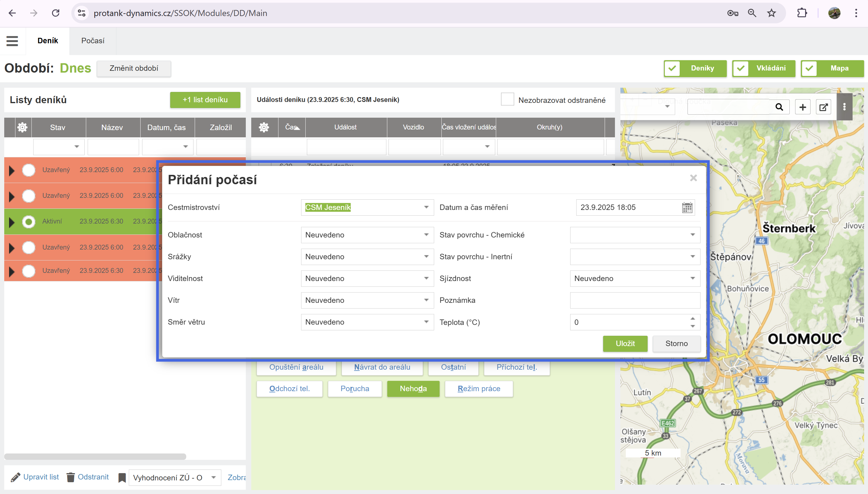Click the bookmark icon near Vyhodnocení
This screenshot has height=494, width=868.
pos(122,478)
